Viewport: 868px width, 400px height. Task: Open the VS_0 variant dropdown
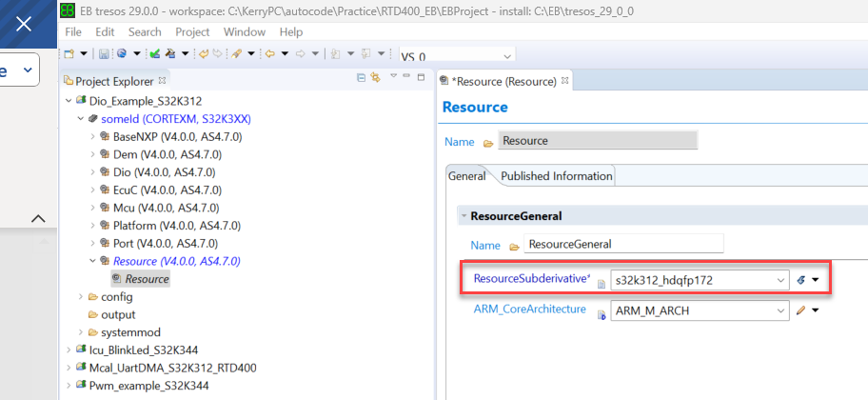click(506, 56)
